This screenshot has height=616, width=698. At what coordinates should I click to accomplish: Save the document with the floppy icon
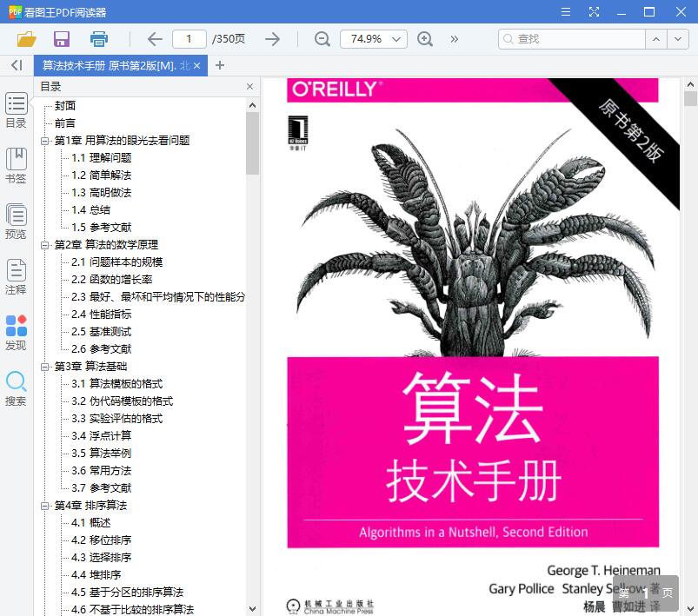tap(62, 39)
